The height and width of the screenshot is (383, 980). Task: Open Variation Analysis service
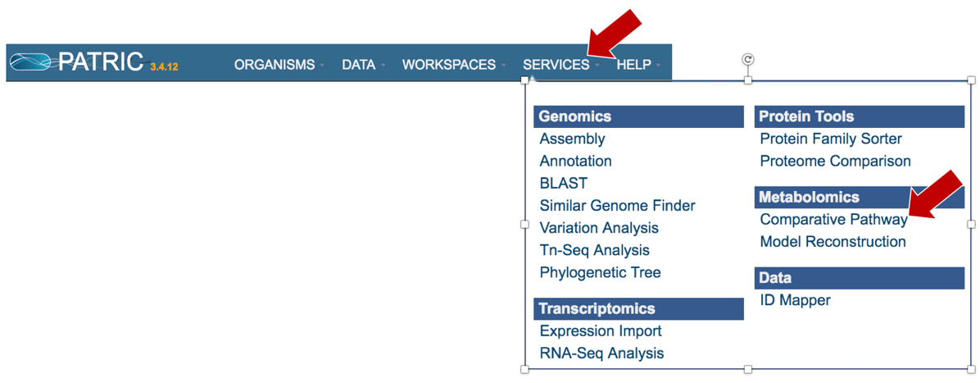(599, 228)
